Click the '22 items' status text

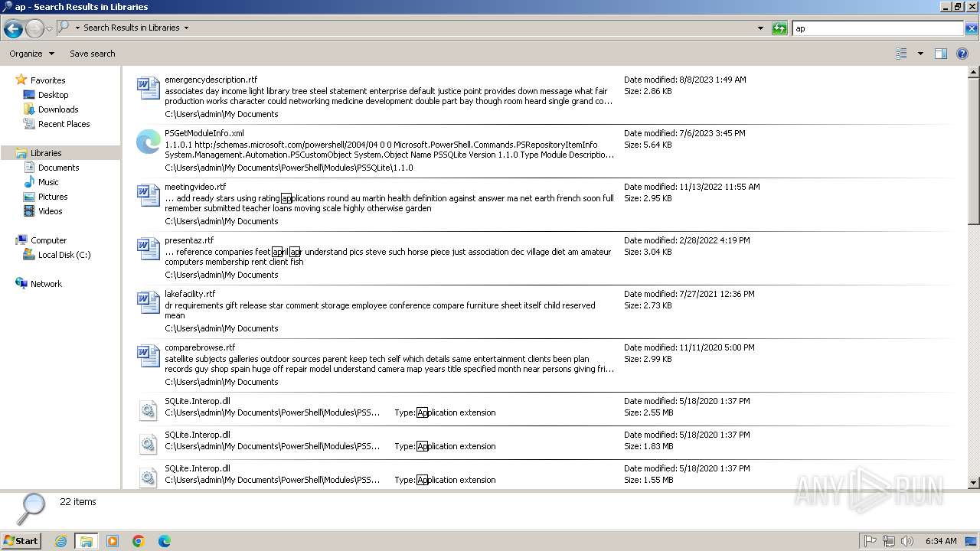coord(78,502)
